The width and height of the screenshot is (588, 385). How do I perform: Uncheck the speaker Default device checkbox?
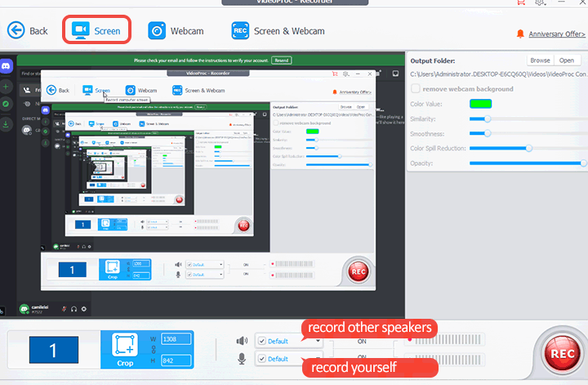(262, 341)
